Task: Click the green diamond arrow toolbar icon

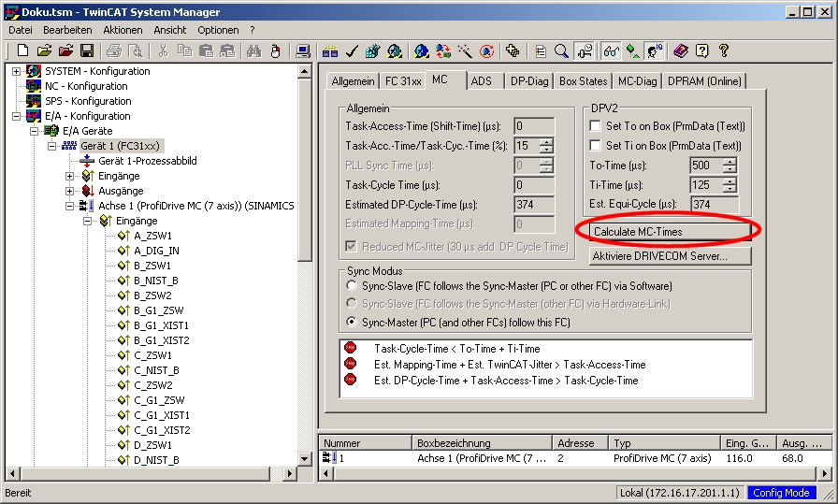Action: click(633, 50)
